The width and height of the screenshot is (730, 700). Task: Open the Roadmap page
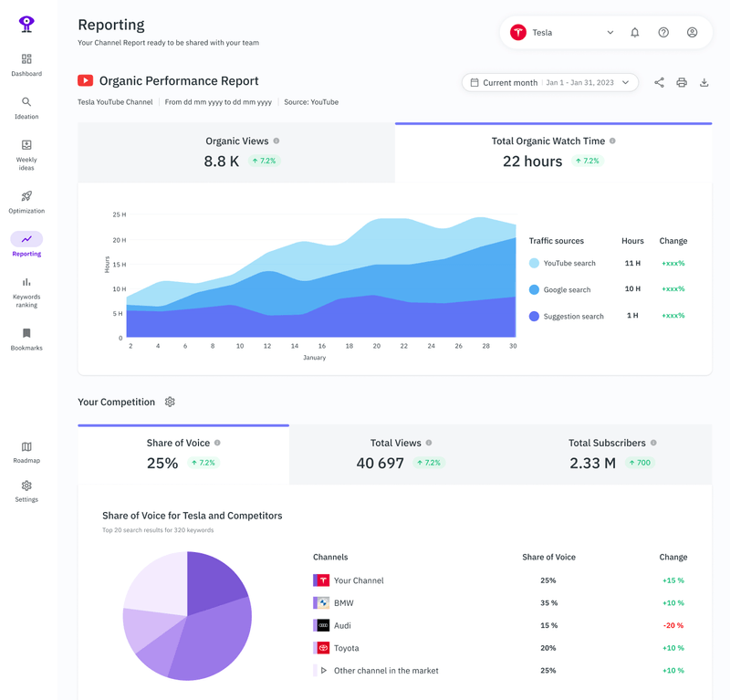26,453
